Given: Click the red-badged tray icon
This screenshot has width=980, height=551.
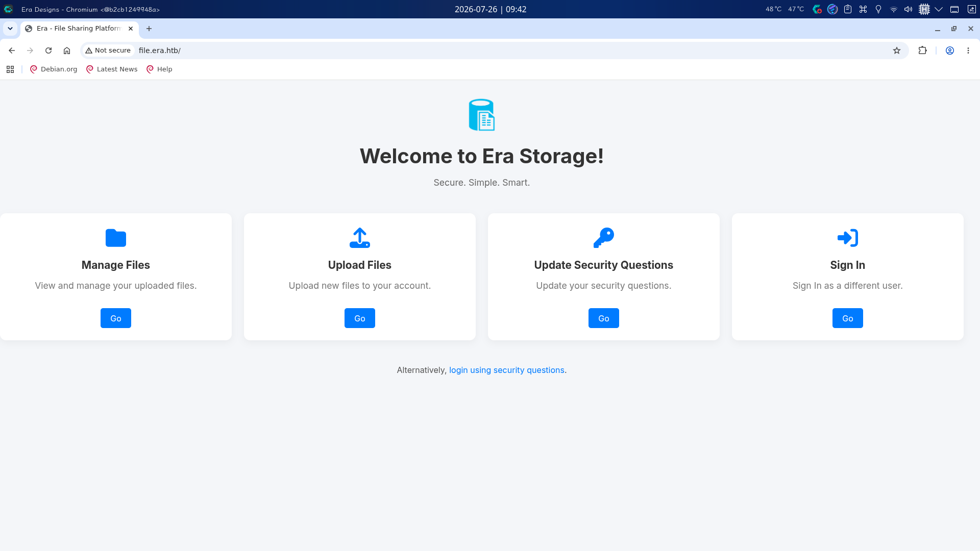Looking at the screenshot, I should tap(817, 9).
